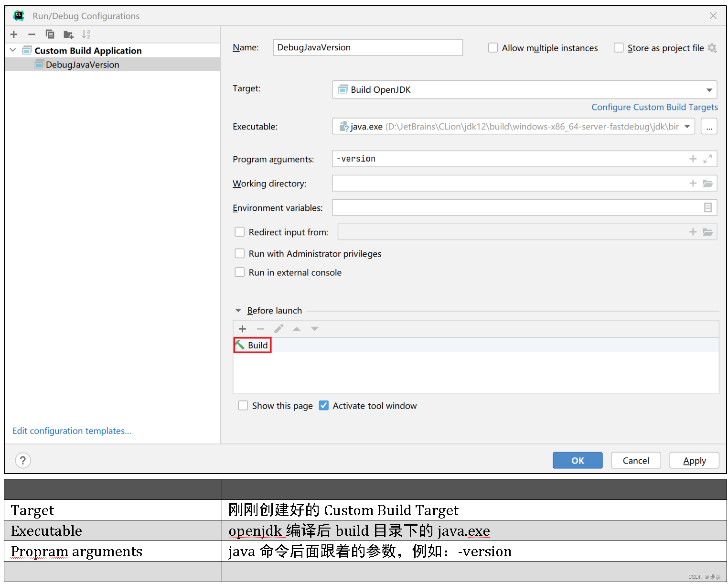The height and width of the screenshot is (584, 728).
Task: Open the Help question mark button
Action: 23,460
